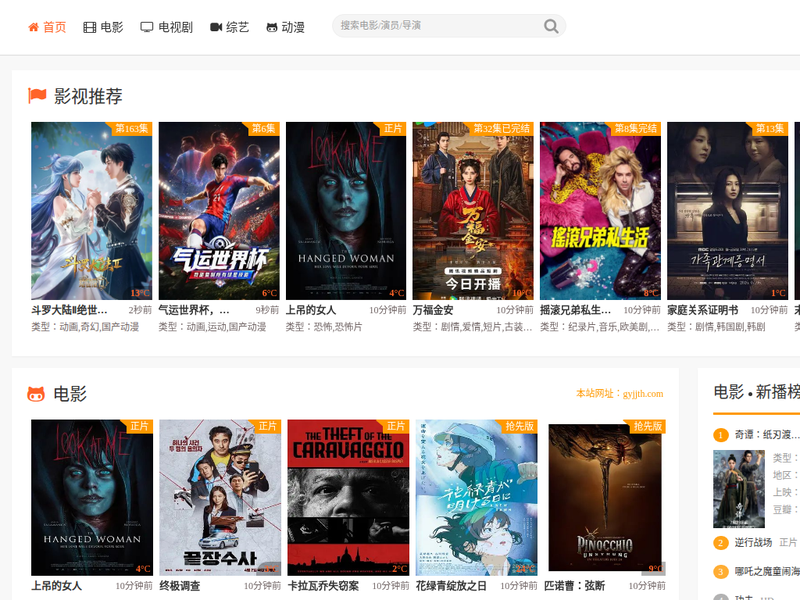Click the orange cat icon by 电影 section

(x=36, y=394)
